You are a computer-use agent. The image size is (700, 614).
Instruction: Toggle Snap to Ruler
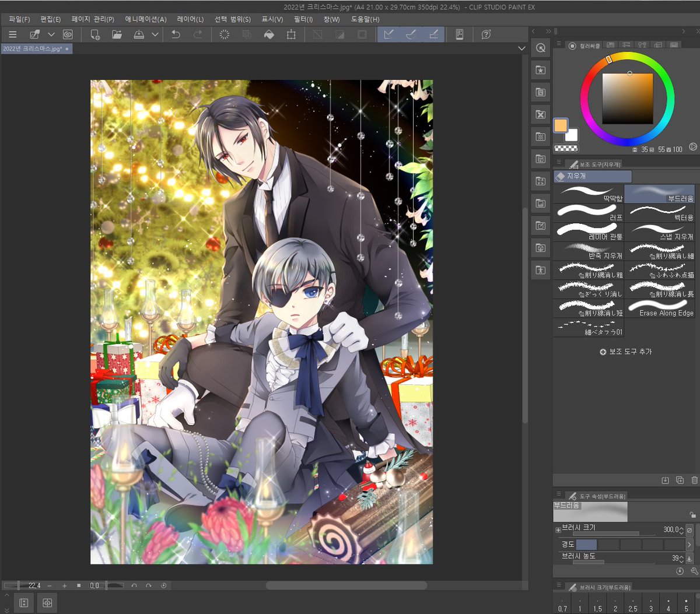388,34
